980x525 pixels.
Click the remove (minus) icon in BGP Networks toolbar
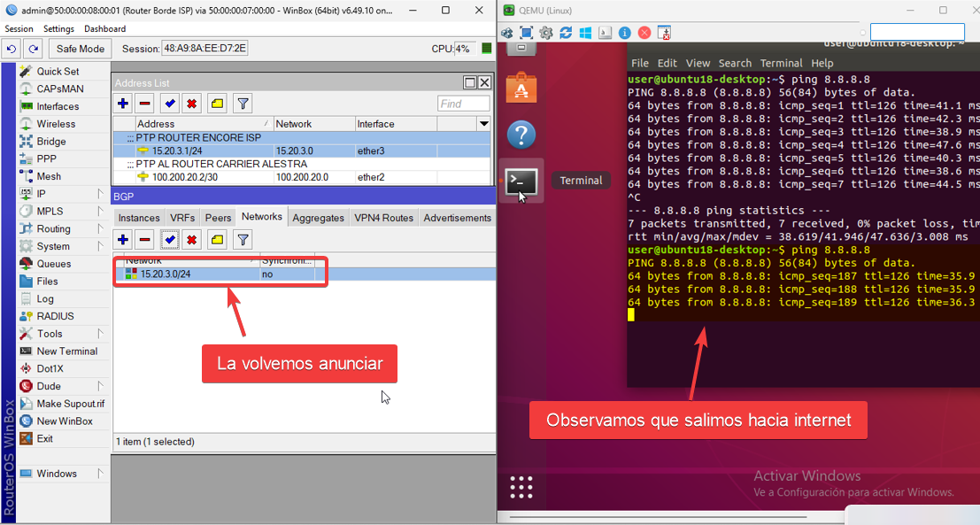click(x=145, y=240)
